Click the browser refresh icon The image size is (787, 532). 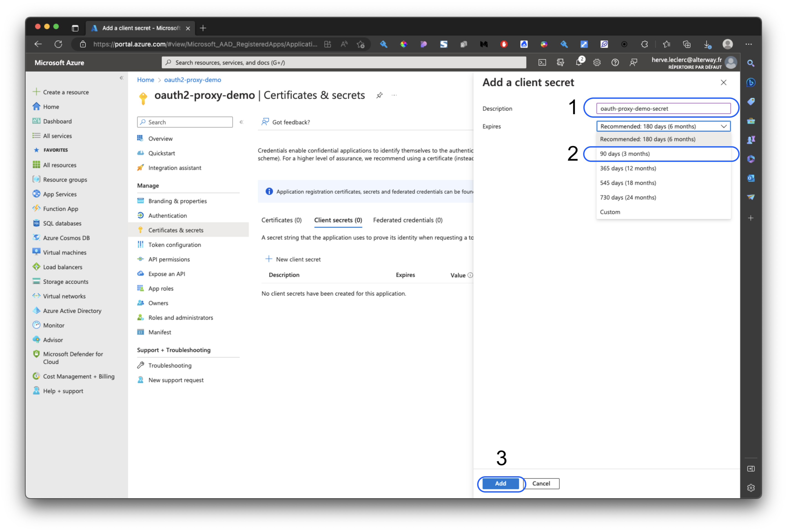tap(58, 44)
